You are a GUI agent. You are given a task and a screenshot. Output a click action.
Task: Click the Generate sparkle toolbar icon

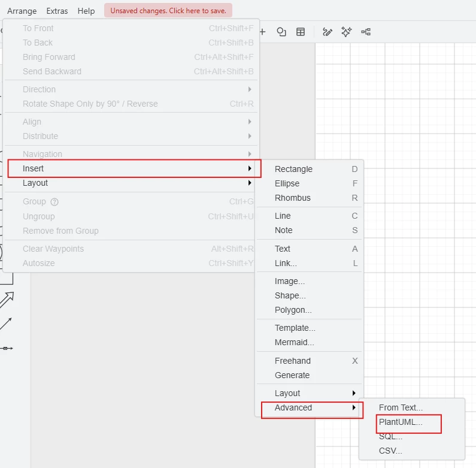(x=347, y=32)
